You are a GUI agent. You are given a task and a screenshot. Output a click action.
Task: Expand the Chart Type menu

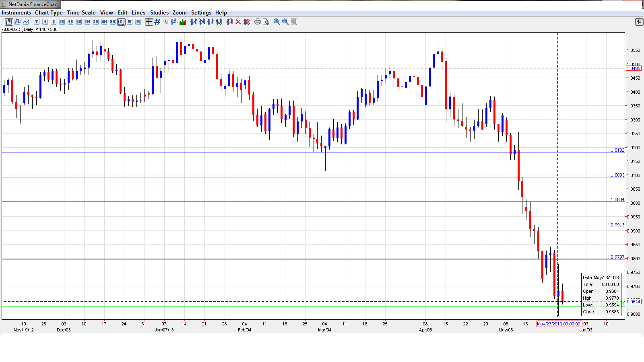tap(49, 12)
